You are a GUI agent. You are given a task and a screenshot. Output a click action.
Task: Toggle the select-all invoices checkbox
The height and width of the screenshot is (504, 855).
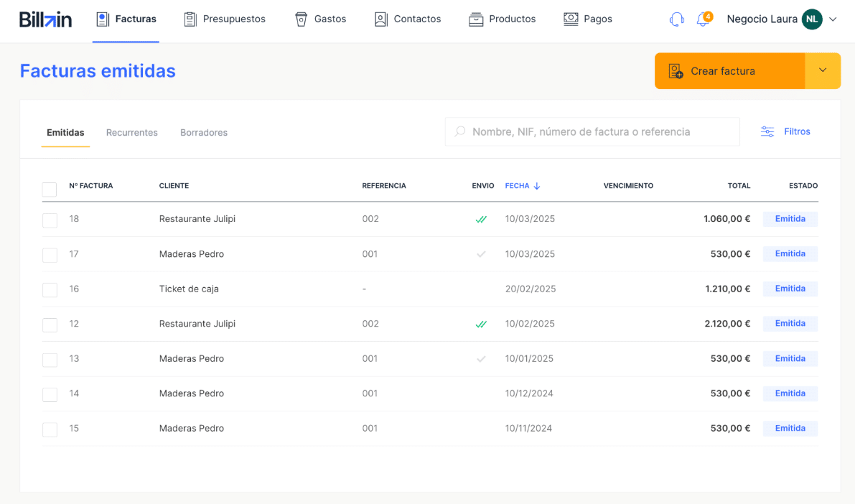(x=50, y=190)
